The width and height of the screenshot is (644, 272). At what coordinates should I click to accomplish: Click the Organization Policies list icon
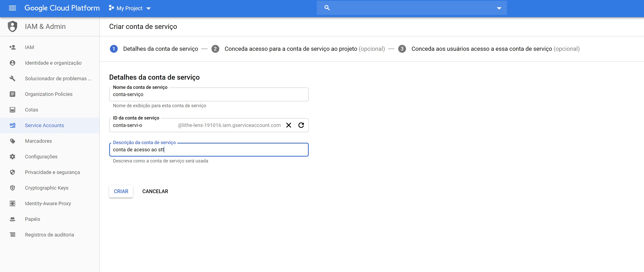tap(12, 94)
